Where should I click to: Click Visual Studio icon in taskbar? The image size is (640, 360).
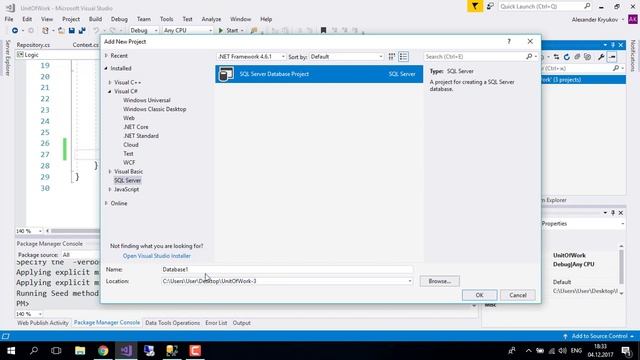126,351
